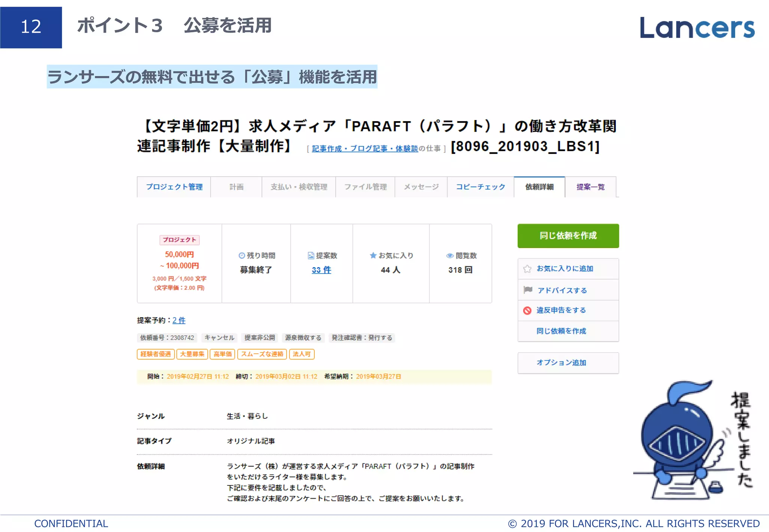The width and height of the screenshot is (769, 532).
Task: Click the 高単価 orange tag
Action: [x=223, y=354]
